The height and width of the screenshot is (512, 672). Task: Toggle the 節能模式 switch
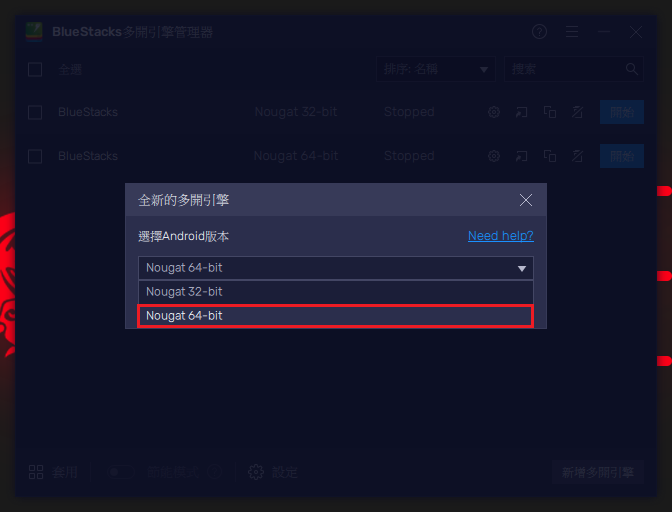[120, 472]
